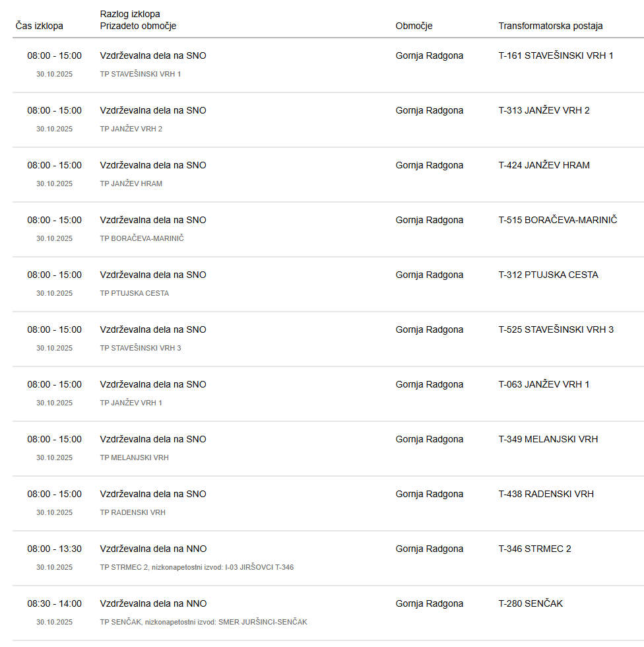
Task: Select the "Vzdrževalna dela na NNO" text for STRMEC 2
Action: 153,549
